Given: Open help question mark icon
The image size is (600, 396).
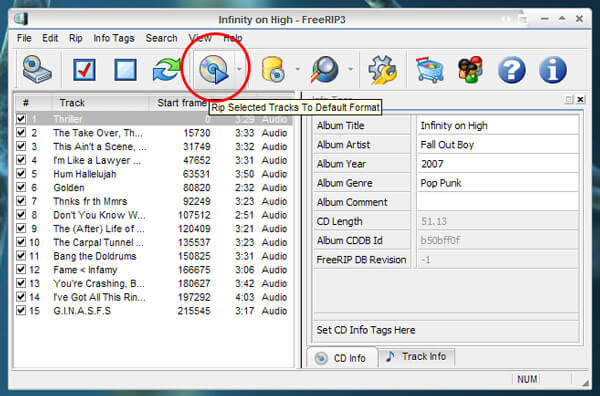Looking at the screenshot, I should pyautogui.click(x=512, y=70).
